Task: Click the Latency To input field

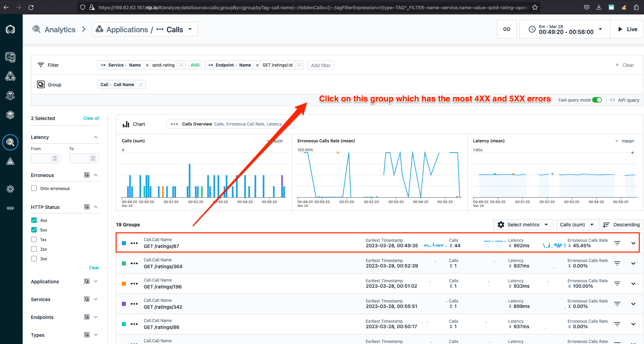Action: 84,158
